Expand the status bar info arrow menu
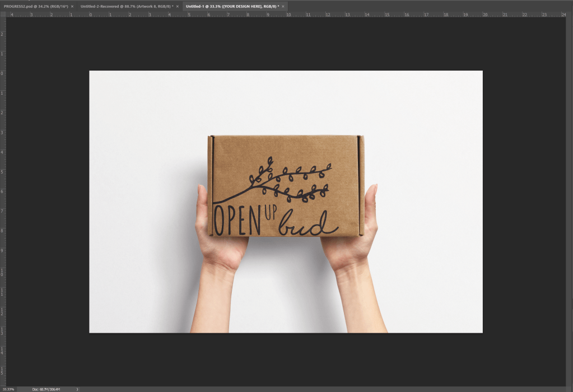The image size is (573, 392). pyautogui.click(x=77, y=389)
